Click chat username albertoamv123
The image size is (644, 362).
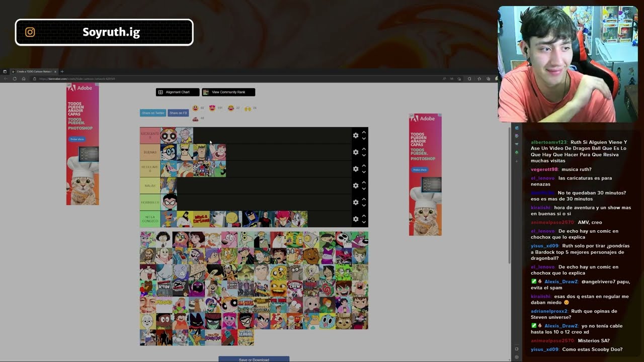(549, 142)
